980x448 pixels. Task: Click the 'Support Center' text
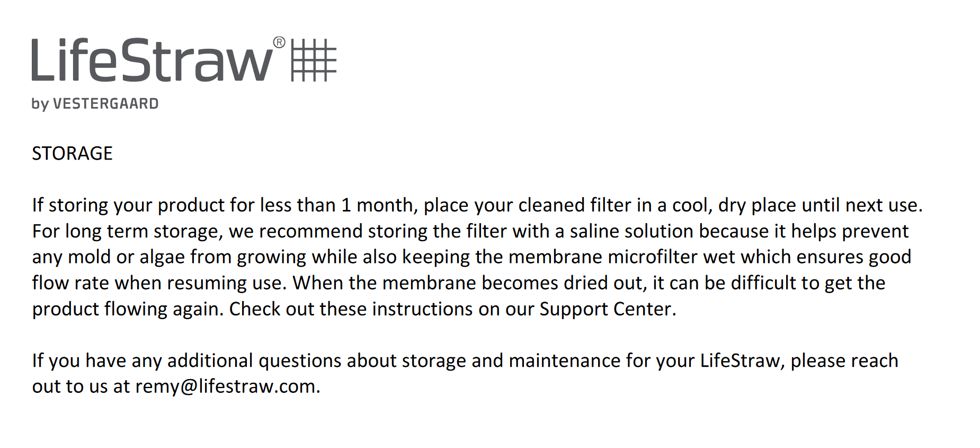click(x=605, y=309)
